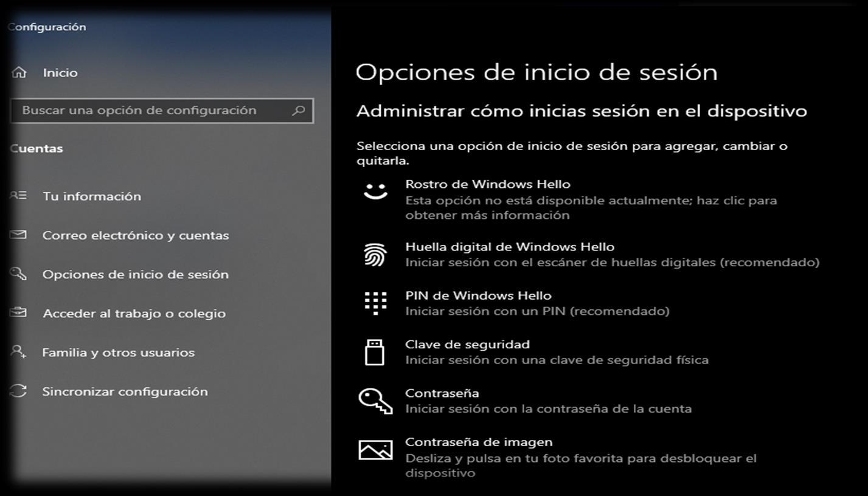This screenshot has height=496, width=868.
Task: Open Familia y otros usuarios
Action: tap(119, 353)
